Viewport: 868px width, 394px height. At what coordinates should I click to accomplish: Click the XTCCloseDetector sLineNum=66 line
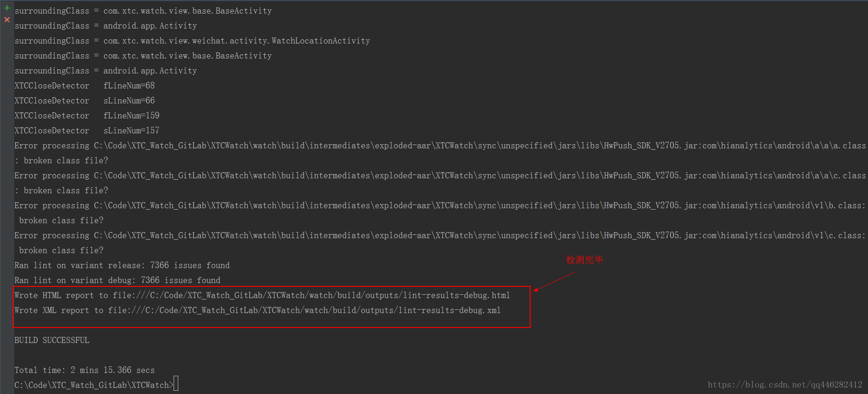pos(84,101)
